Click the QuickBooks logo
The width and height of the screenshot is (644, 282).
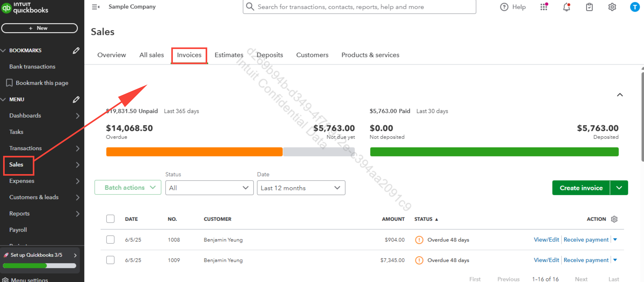pos(24,8)
